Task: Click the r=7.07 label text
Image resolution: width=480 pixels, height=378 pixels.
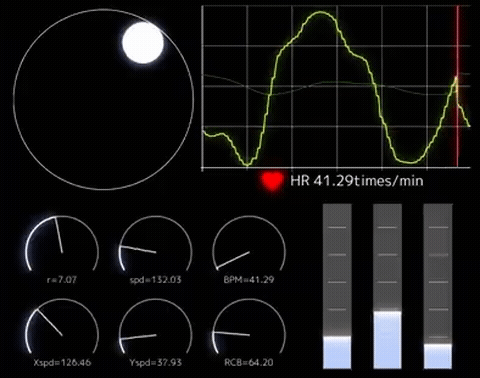Action: click(x=62, y=279)
